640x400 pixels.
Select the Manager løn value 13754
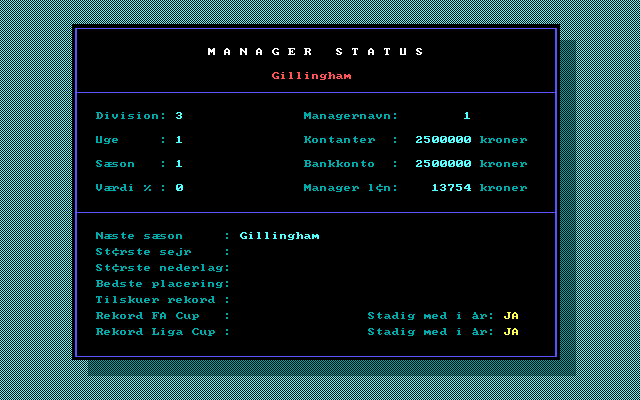[x=451, y=188]
